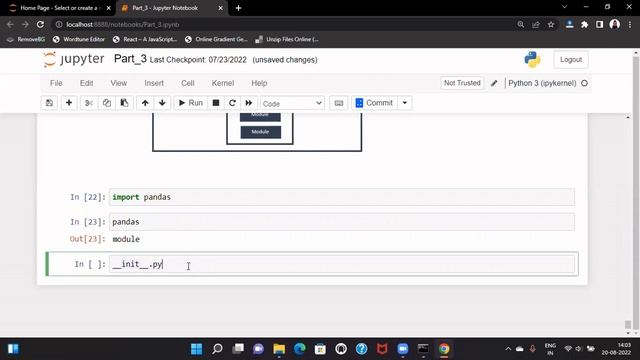Open the File menu
Screen dimensions: 640x360
(x=56, y=83)
